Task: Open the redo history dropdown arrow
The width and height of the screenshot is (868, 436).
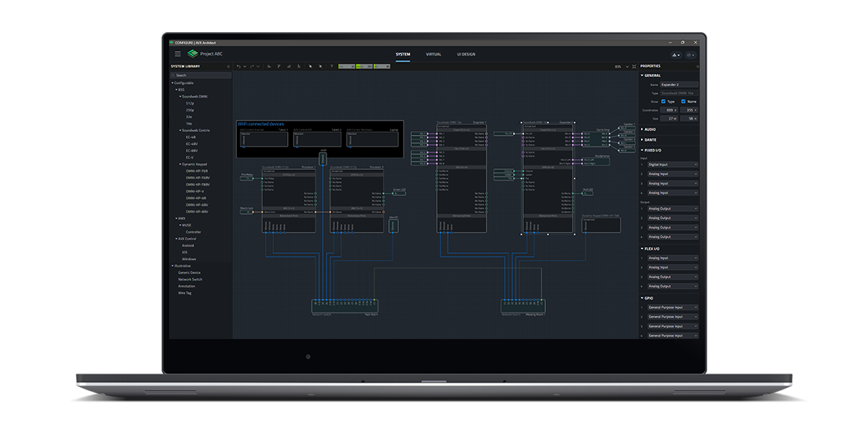Action: 258,66
